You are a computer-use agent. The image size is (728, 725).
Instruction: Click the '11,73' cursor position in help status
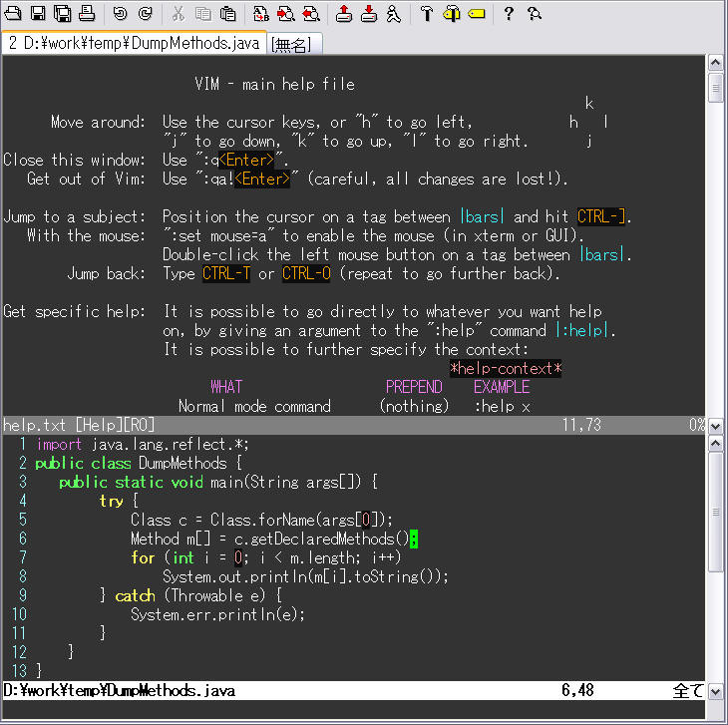pyautogui.click(x=581, y=425)
